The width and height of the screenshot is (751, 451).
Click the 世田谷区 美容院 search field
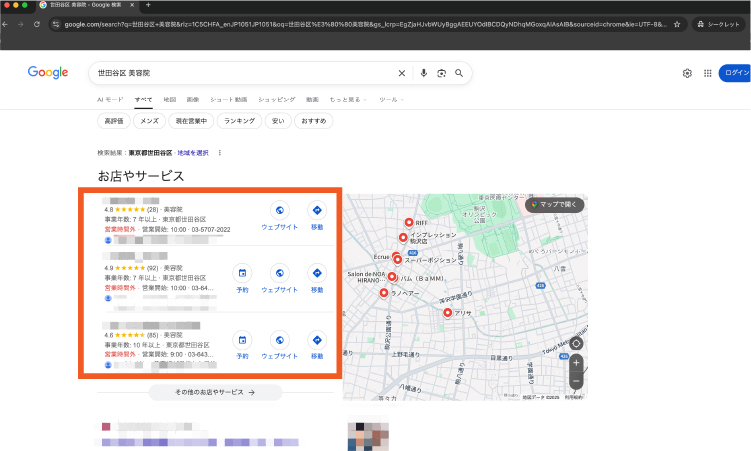[x=240, y=73]
